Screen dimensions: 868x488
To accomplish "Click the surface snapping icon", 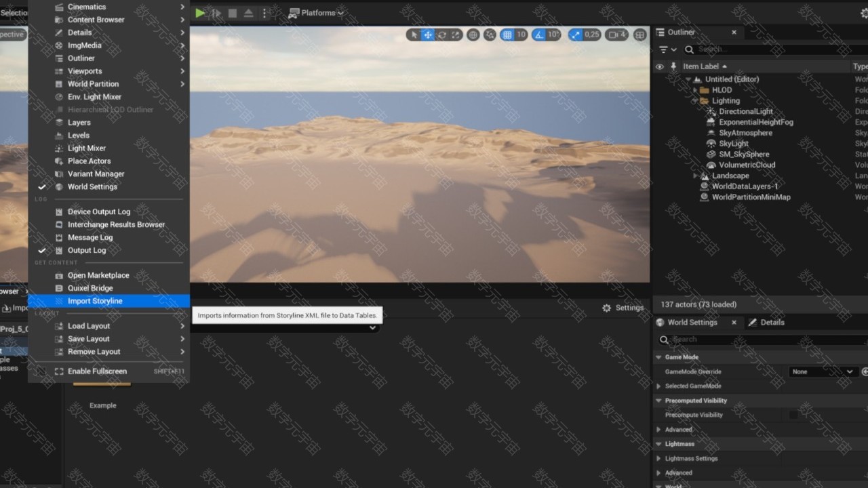I will click(490, 35).
